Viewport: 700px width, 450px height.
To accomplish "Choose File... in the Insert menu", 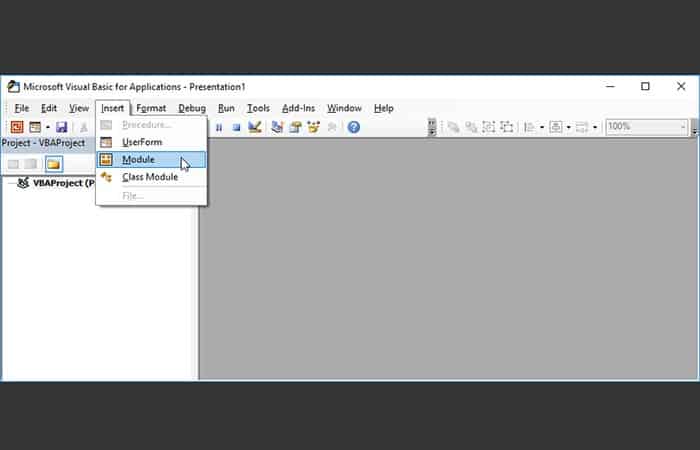I will pos(151,196).
